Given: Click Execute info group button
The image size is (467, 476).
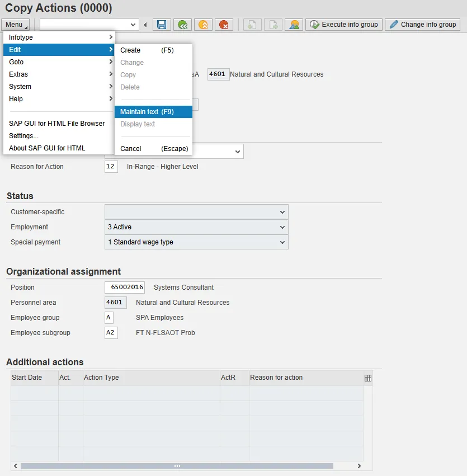Looking at the screenshot, I should tap(344, 25).
